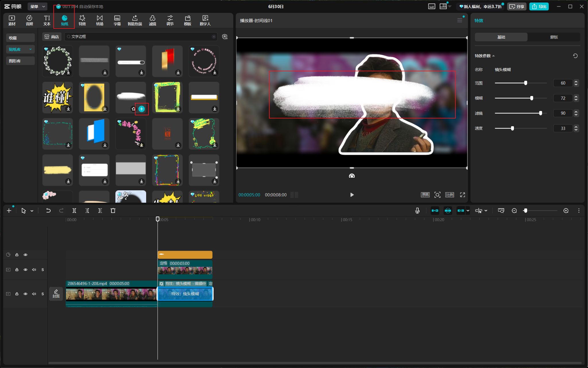Click the split clip tool icon

(74, 211)
